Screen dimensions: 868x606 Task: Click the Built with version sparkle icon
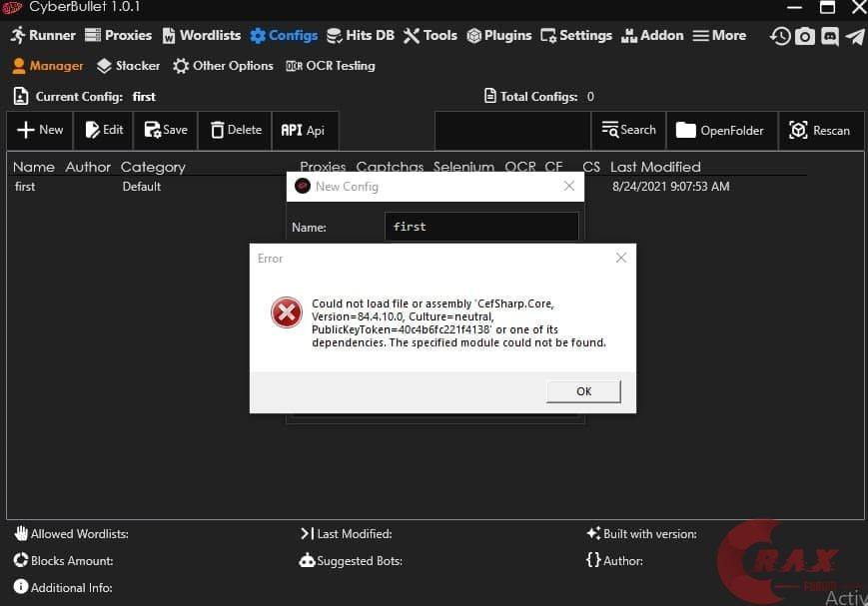pos(593,533)
